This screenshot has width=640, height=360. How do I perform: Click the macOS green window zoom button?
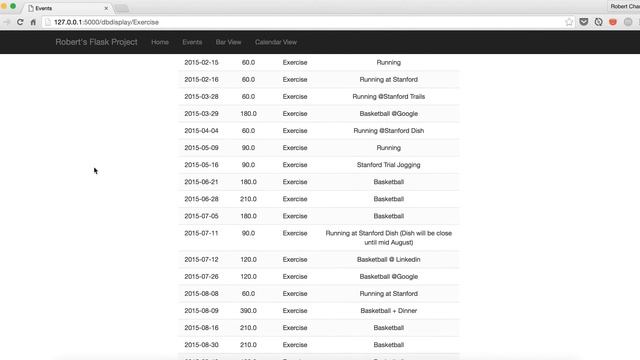(x=13, y=7)
